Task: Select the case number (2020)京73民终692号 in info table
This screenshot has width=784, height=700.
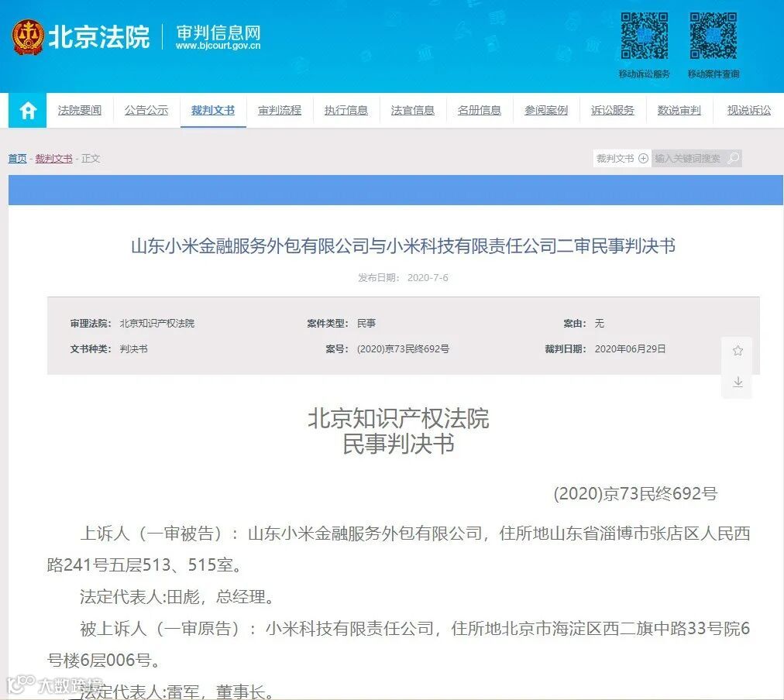Action: (x=403, y=348)
